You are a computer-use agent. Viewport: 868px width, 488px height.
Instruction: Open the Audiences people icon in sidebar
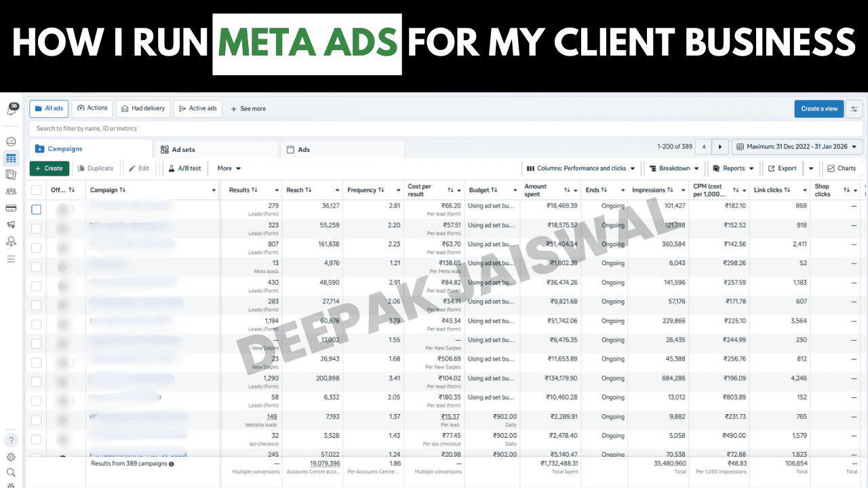click(x=11, y=191)
